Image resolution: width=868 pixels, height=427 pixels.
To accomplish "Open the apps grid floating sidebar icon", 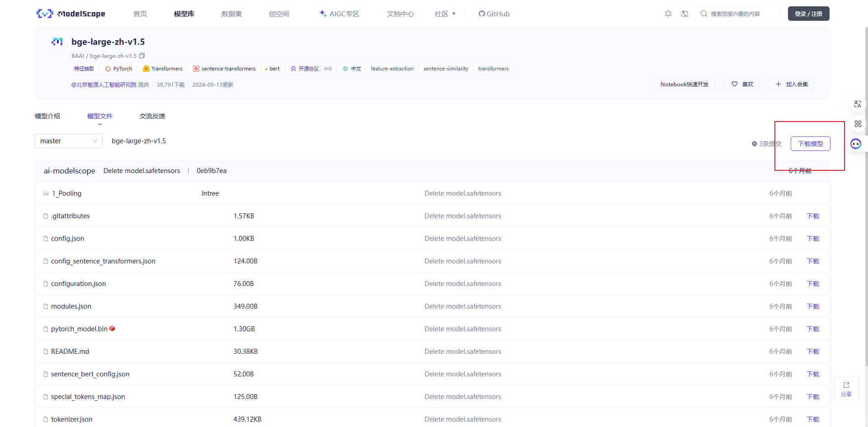I will pos(858,124).
